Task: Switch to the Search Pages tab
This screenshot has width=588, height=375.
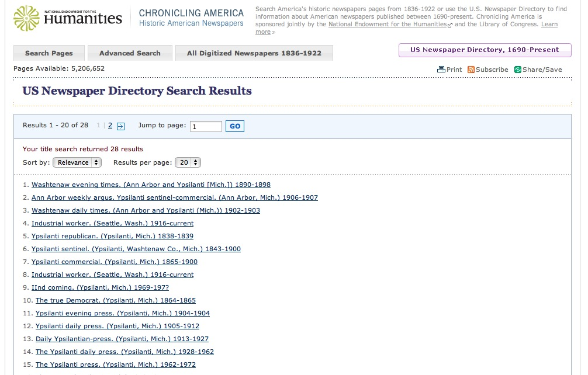Action: tap(49, 53)
